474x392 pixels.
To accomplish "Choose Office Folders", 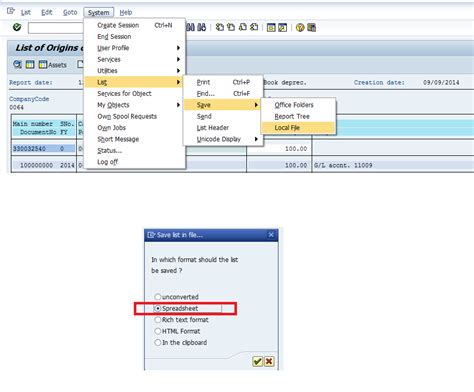I will (298, 105).
